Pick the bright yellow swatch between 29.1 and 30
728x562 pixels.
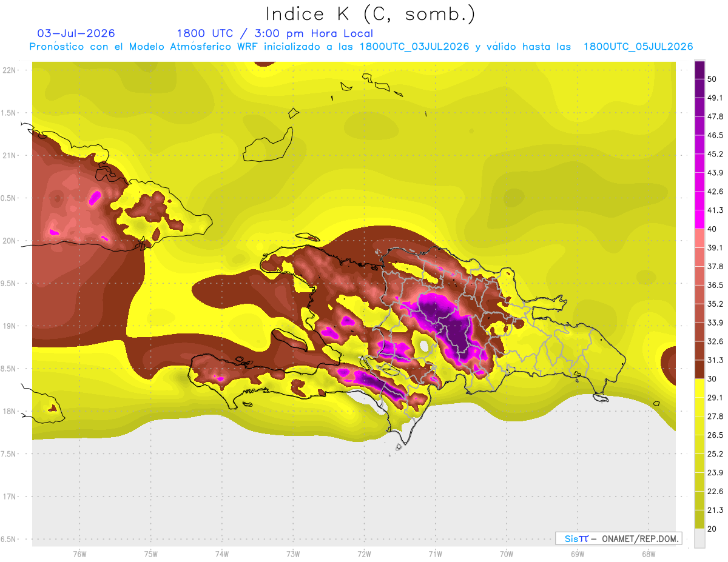tap(699, 388)
